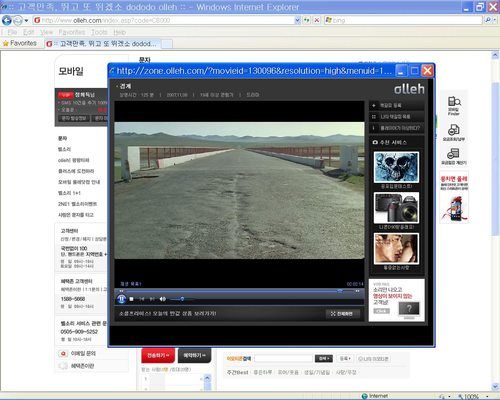
Task: Stop page loading with the red X icon
Action: [317, 20]
